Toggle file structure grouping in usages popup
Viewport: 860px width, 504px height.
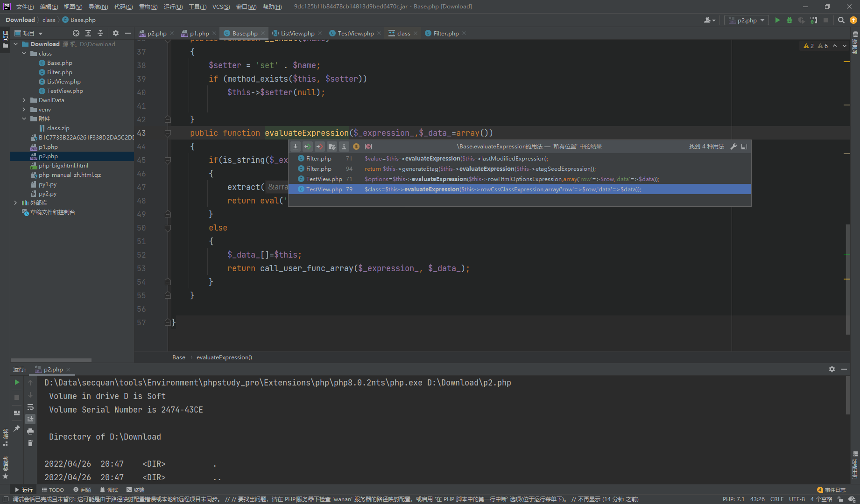(296, 147)
